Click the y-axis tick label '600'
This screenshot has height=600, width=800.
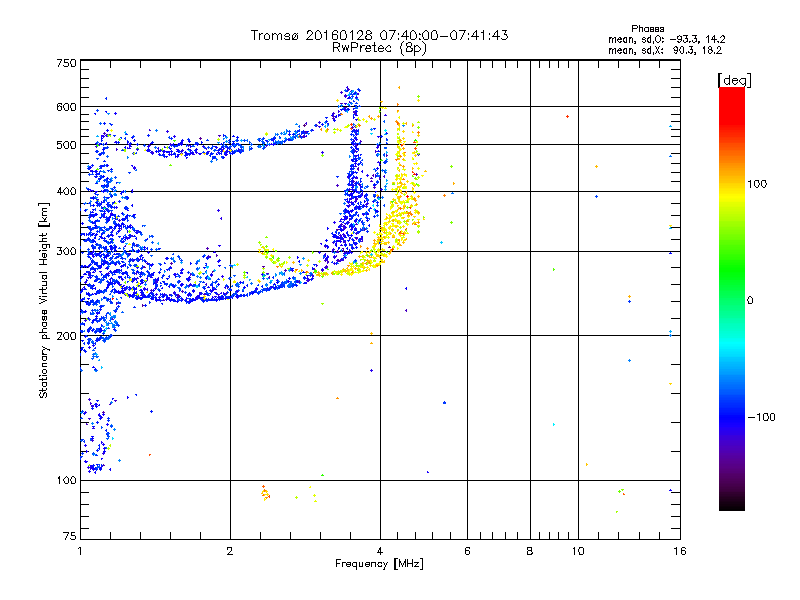[66, 107]
